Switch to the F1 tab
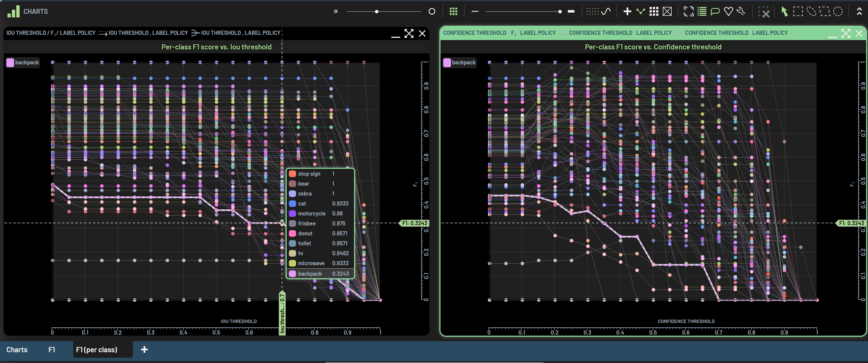The width and height of the screenshot is (868, 363). pyautogui.click(x=52, y=349)
